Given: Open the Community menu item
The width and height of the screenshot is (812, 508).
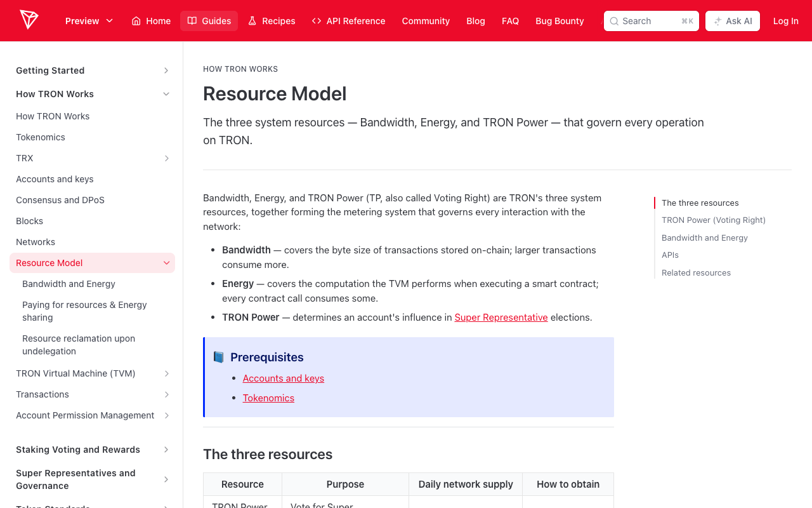Looking at the screenshot, I should pyautogui.click(x=426, y=21).
